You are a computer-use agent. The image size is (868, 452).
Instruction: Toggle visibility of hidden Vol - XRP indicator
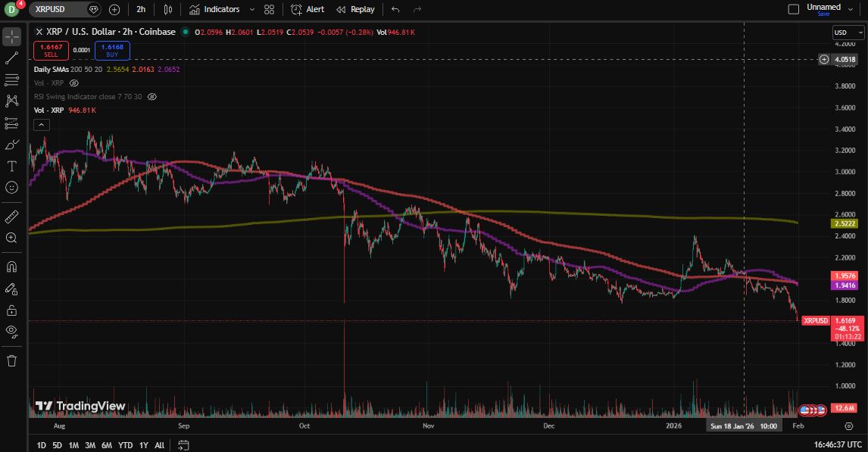tap(73, 83)
